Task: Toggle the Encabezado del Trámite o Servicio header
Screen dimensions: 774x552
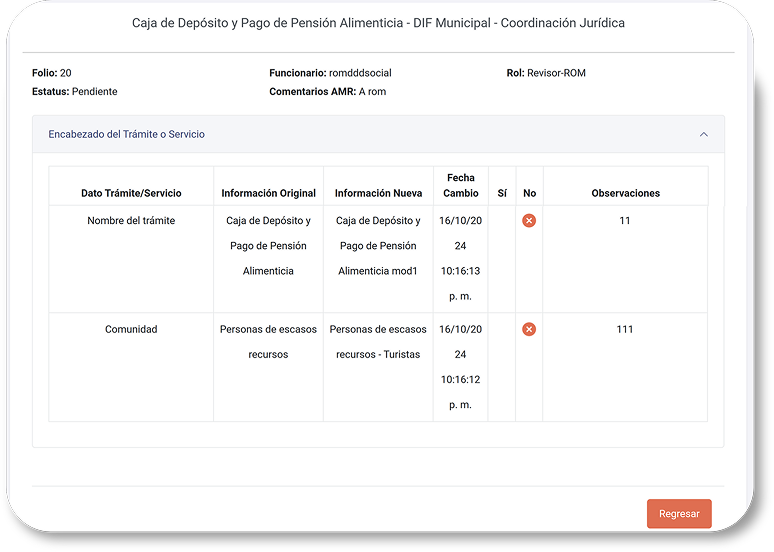Action: pos(127,134)
